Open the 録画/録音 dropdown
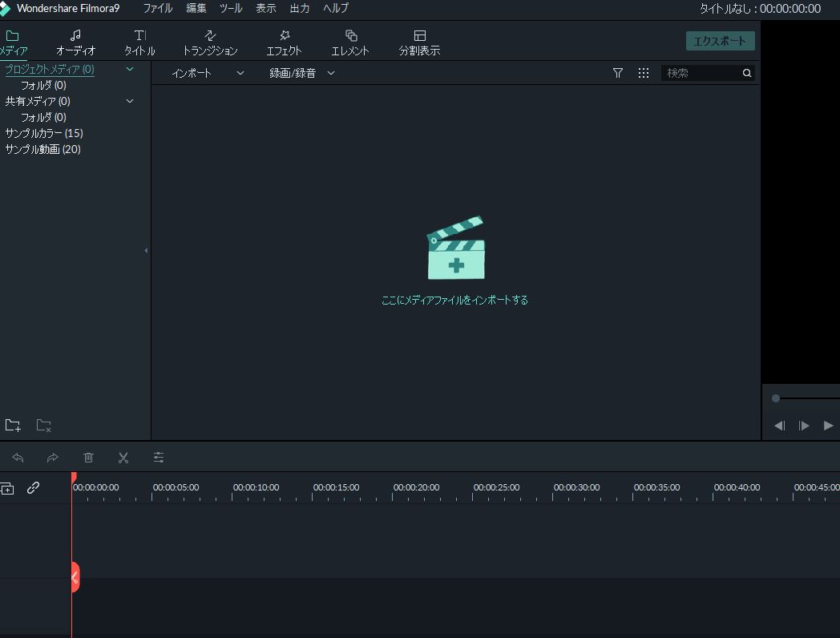Screen dimensions: 840x638 [302, 73]
